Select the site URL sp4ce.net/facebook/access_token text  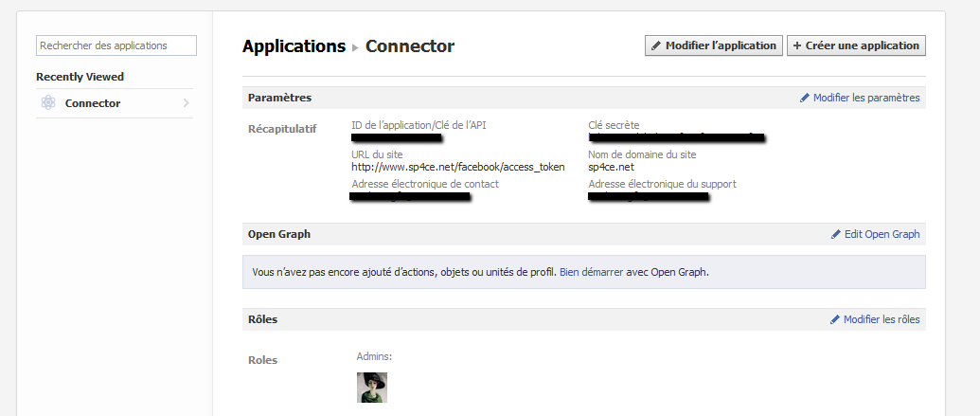(458, 167)
